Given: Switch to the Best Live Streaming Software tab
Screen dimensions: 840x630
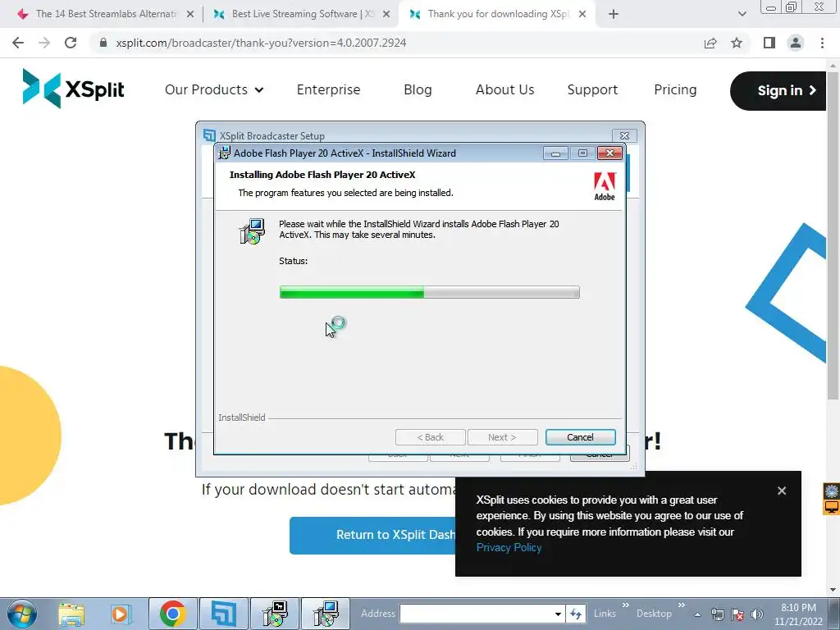Looking at the screenshot, I should coord(303,14).
